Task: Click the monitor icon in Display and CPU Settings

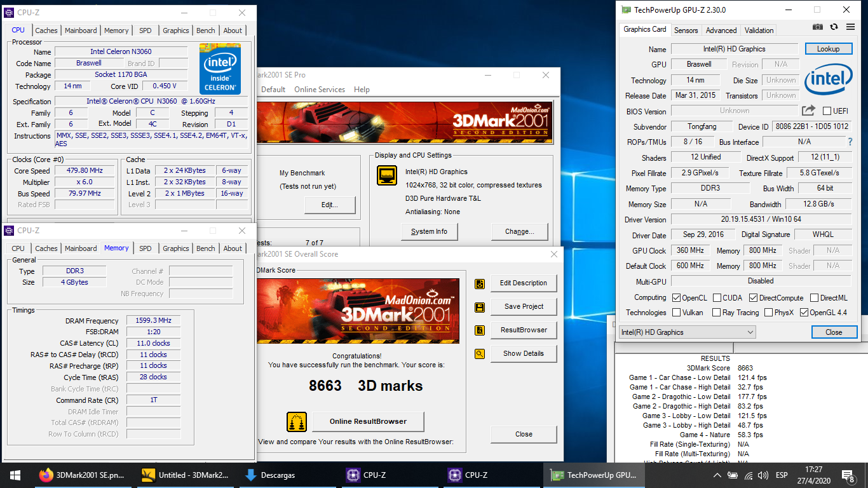Action: coord(387,175)
